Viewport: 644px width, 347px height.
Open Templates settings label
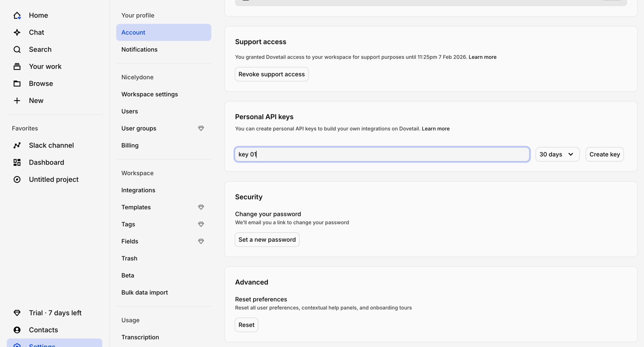tap(136, 207)
